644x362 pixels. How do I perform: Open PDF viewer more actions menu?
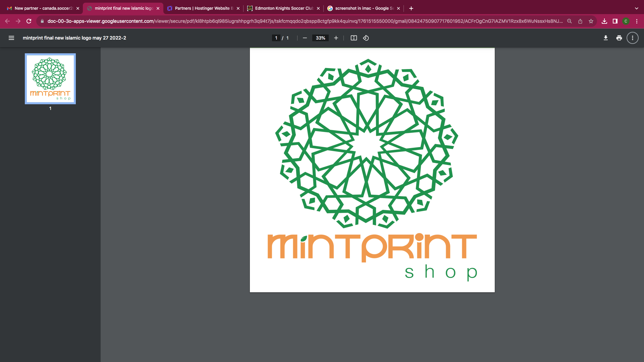pyautogui.click(x=632, y=38)
